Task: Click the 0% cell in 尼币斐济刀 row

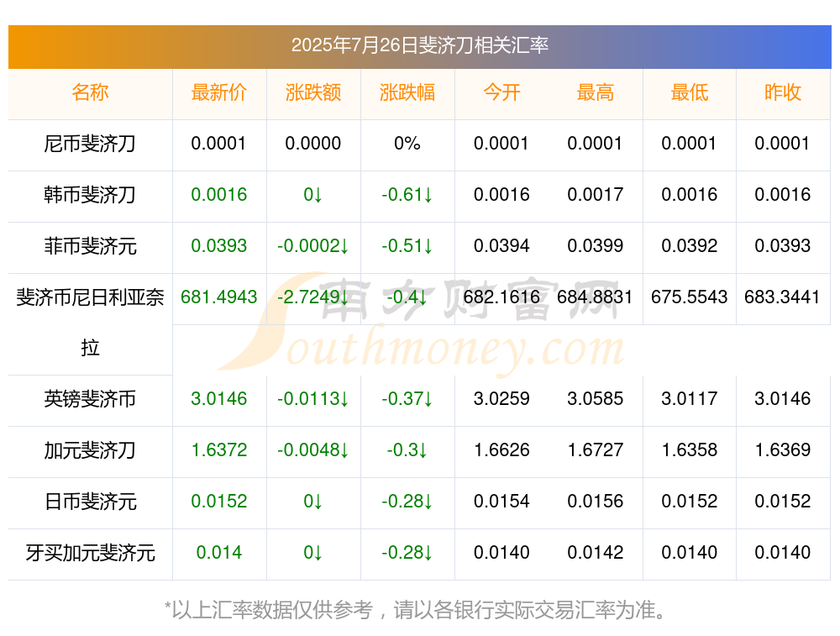Action: [407, 144]
